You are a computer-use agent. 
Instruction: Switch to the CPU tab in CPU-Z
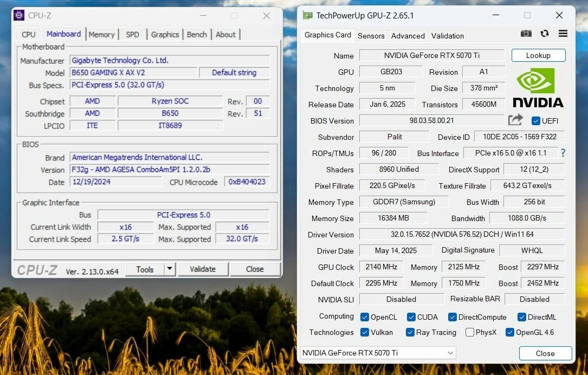(29, 35)
